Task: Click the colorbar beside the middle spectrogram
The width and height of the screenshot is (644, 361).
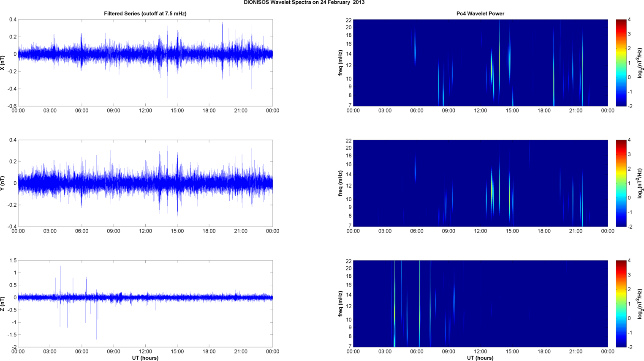Action: [x=621, y=183]
